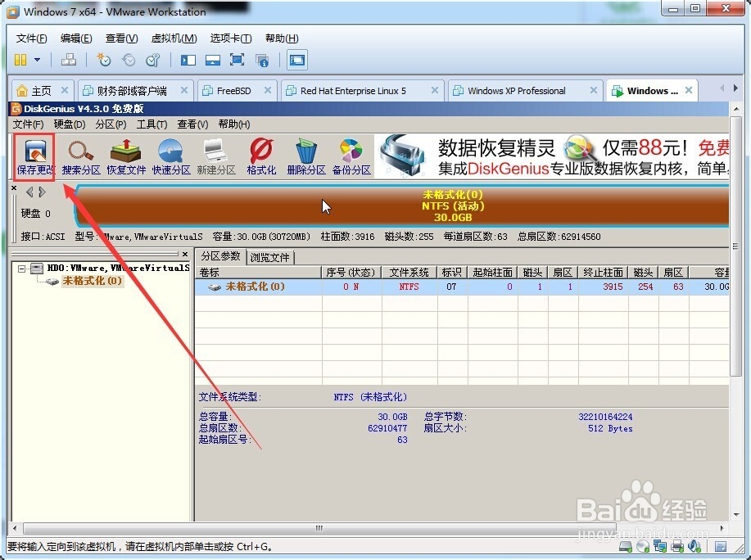Click VMware console view icon
751x560 pixels.
297,60
